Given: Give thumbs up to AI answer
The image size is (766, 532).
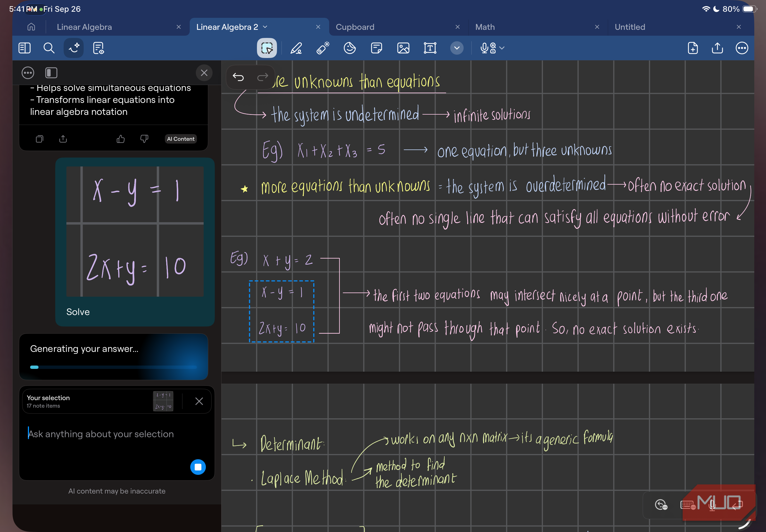Looking at the screenshot, I should pyautogui.click(x=121, y=139).
